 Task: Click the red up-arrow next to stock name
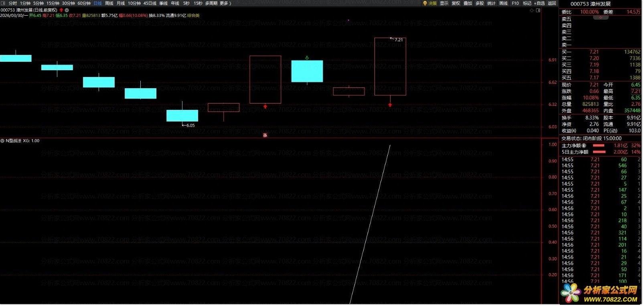tap(61, 10)
